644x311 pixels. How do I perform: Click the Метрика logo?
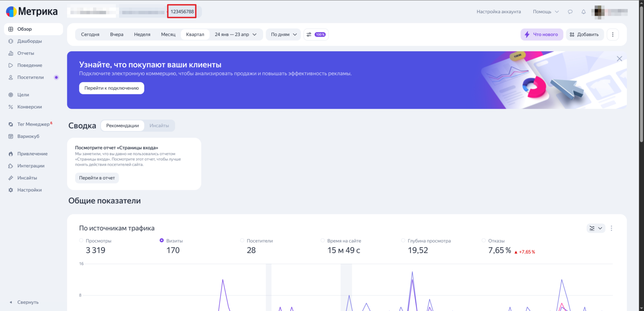click(x=32, y=12)
